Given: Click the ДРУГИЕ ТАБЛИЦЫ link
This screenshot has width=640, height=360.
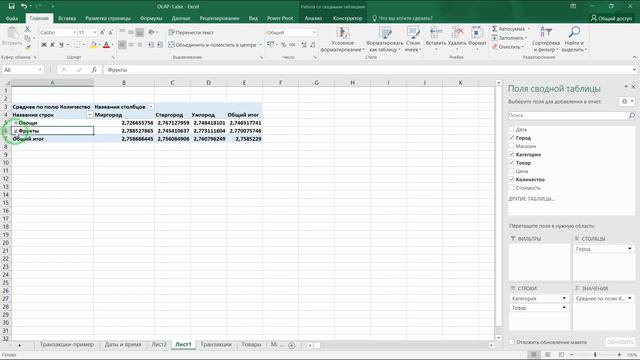Looking at the screenshot, I should pos(531,199).
